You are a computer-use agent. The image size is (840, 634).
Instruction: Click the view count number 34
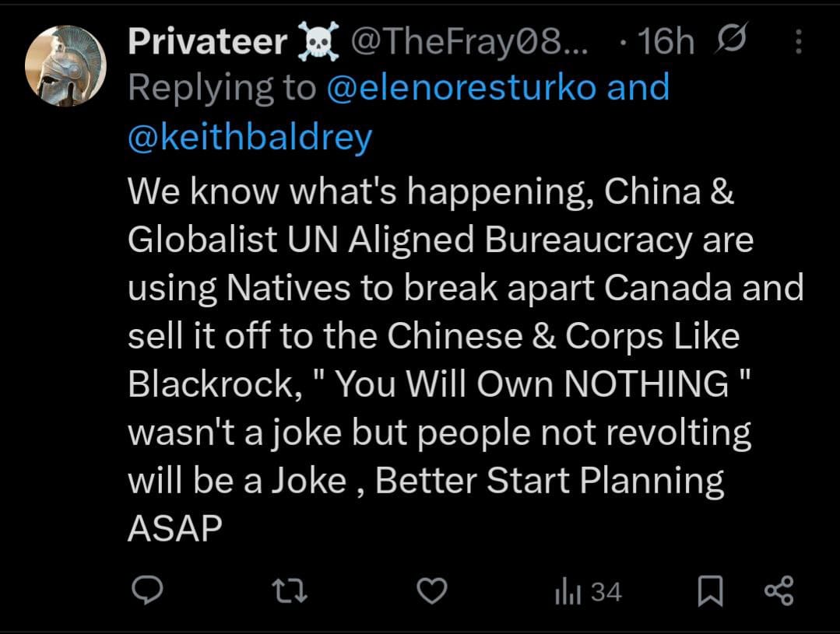pyautogui.click(x=606, y=593)
